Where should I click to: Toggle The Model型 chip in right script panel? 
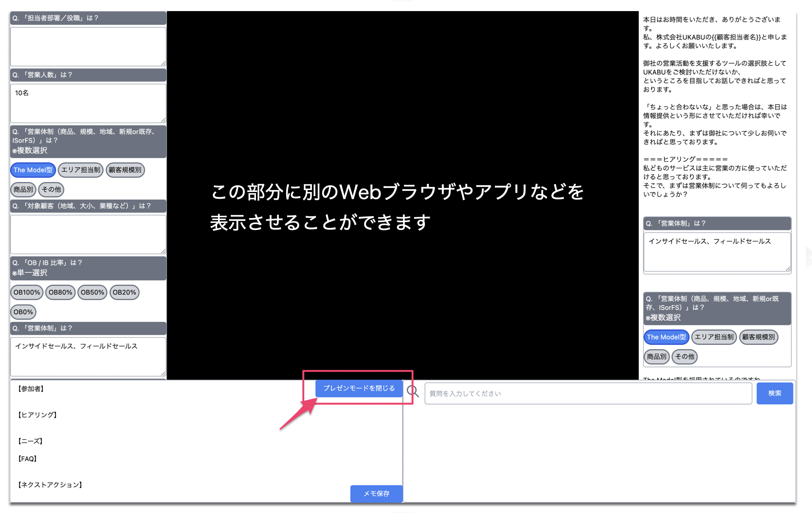coord(666,337)
